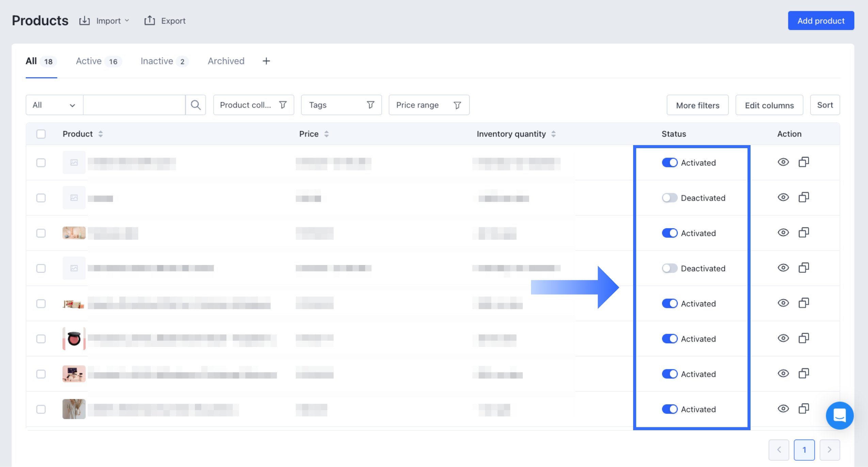
Task: Duplicate the first product using copy icon
Action: [x=804, y=162]
